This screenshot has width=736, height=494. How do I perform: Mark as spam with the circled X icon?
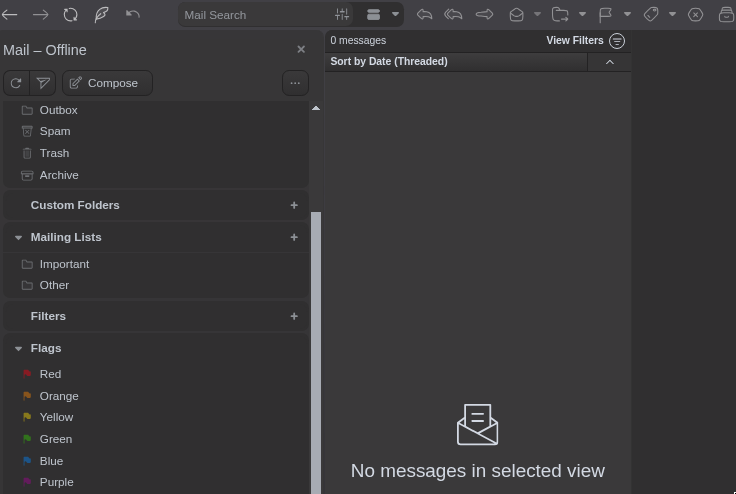(695, 15)
